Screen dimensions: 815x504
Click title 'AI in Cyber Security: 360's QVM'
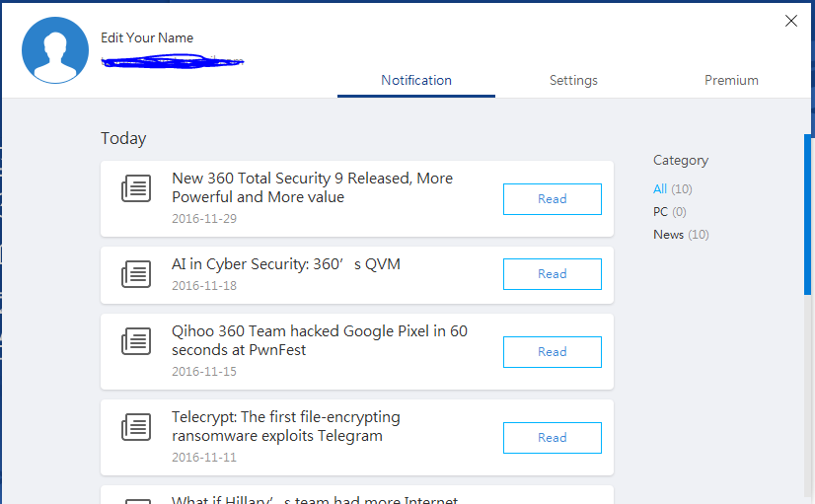coord(286,264)
